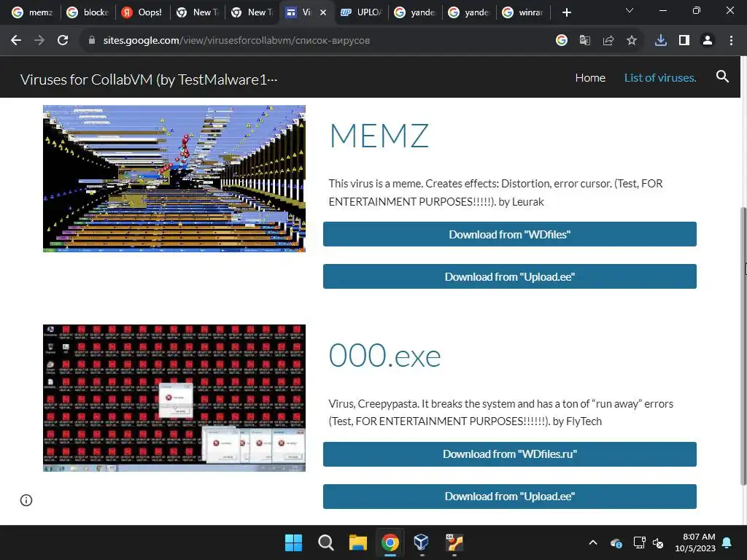Click the Google icon in address bar

tap(562, 41)
